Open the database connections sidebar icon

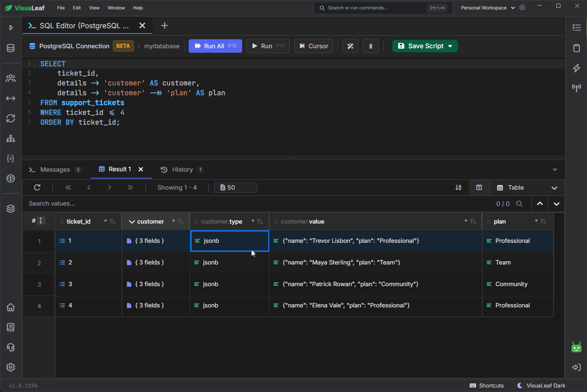tap(11, 48)
